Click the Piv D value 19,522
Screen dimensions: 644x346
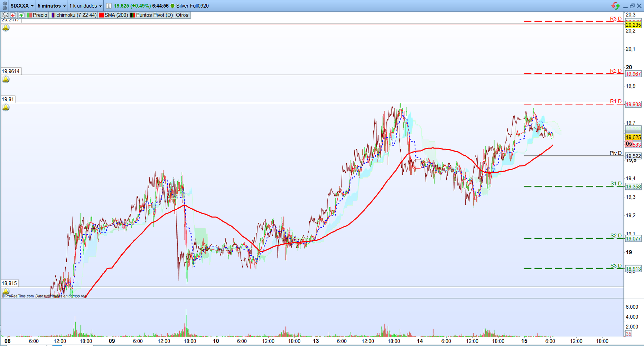(633, 156)
